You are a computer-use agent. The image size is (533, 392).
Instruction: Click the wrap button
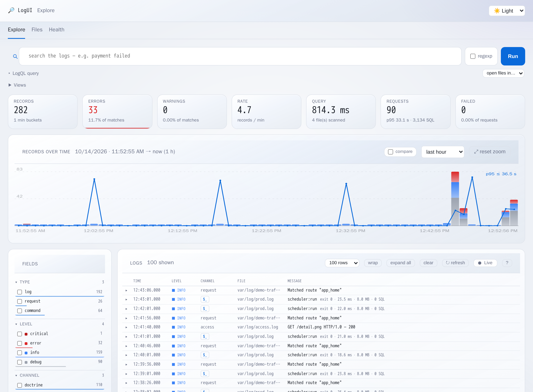point(373,263)
